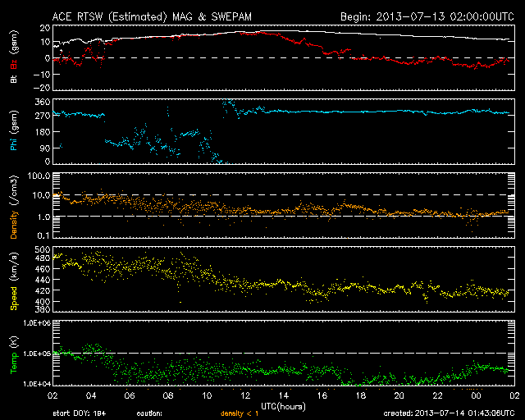Click the '00' midnight label on the time axis
The height and width of the screenshot is (420, 525).
(476, 396)
